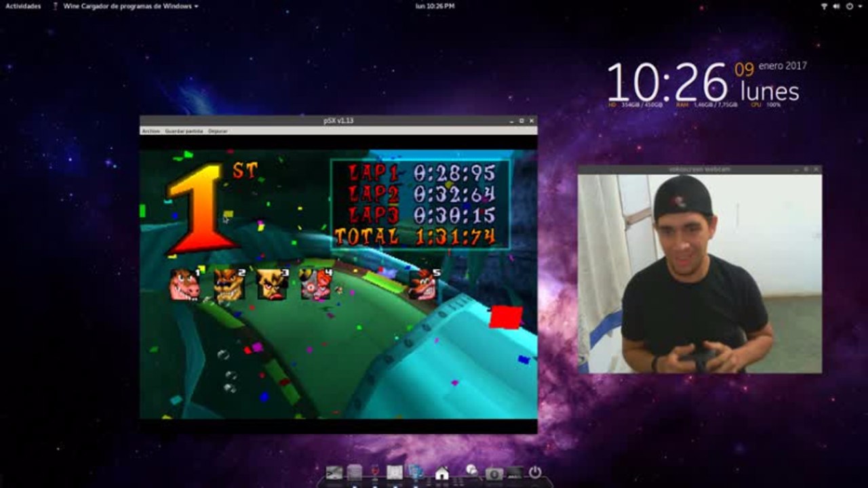Click the vokoscreen webcam title bar

699,169
